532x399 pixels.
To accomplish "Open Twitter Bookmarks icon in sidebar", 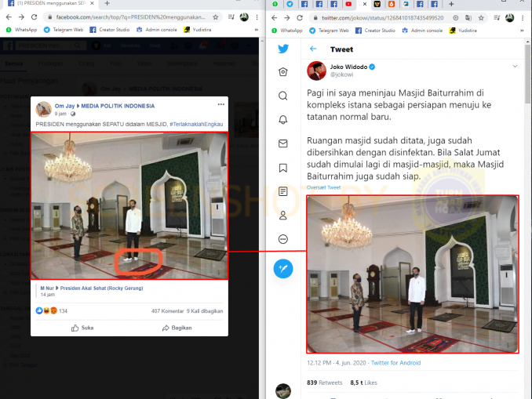I will coord(283,168).
